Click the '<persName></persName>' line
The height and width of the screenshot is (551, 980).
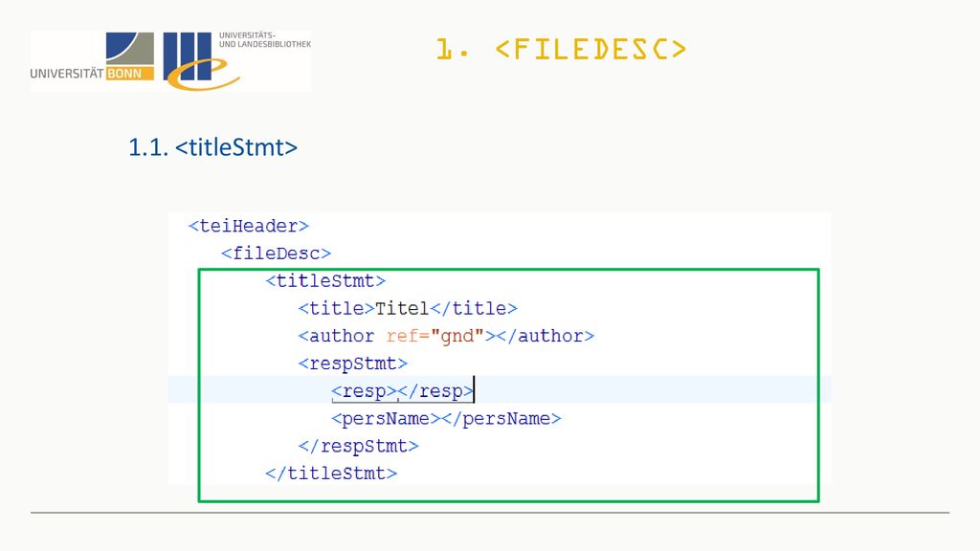point(446,418)
